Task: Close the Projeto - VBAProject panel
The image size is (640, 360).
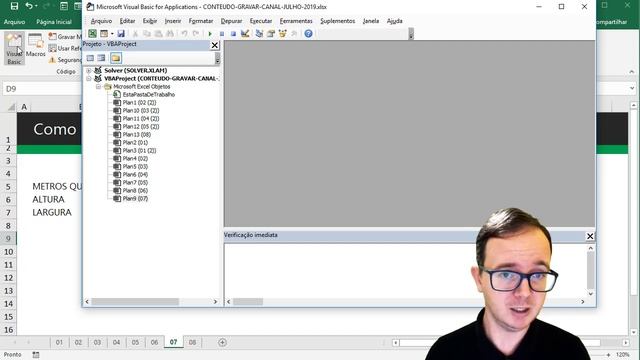Action: (x=215, y=45)
